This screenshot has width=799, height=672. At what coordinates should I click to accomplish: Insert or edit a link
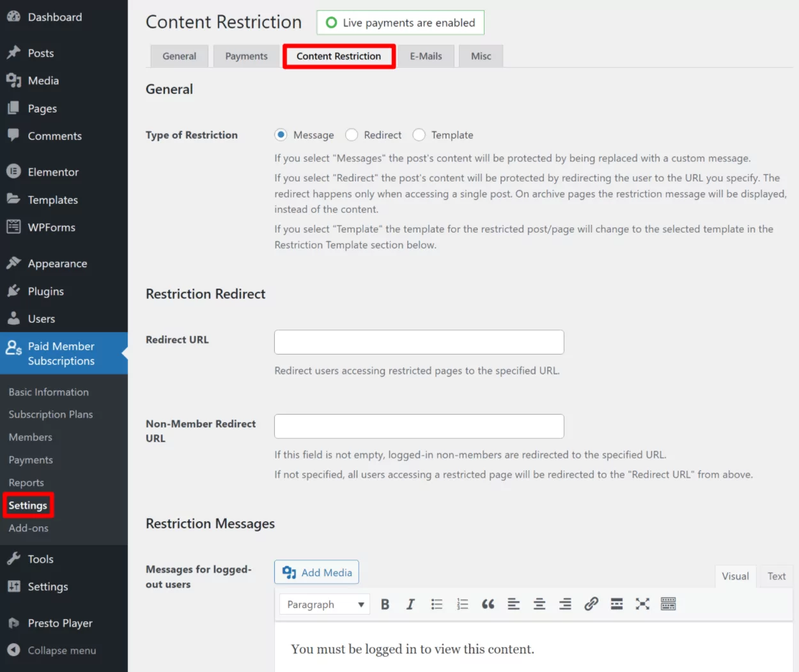click(x=591, y=604)
